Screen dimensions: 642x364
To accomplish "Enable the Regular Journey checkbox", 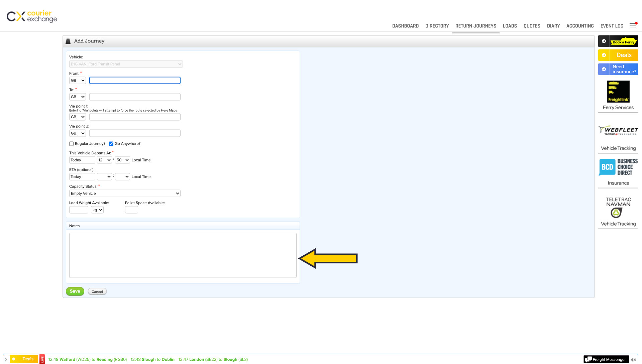I will tap(71, 144).
